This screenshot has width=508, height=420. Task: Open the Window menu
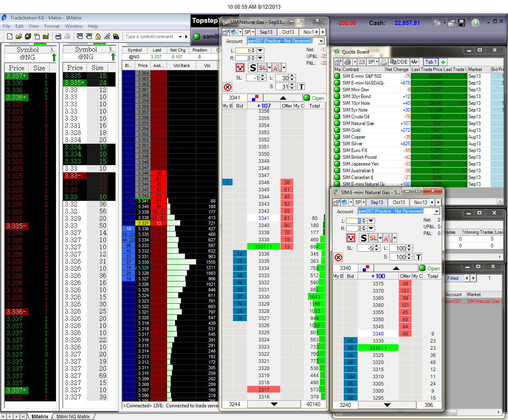click(74, 26)
